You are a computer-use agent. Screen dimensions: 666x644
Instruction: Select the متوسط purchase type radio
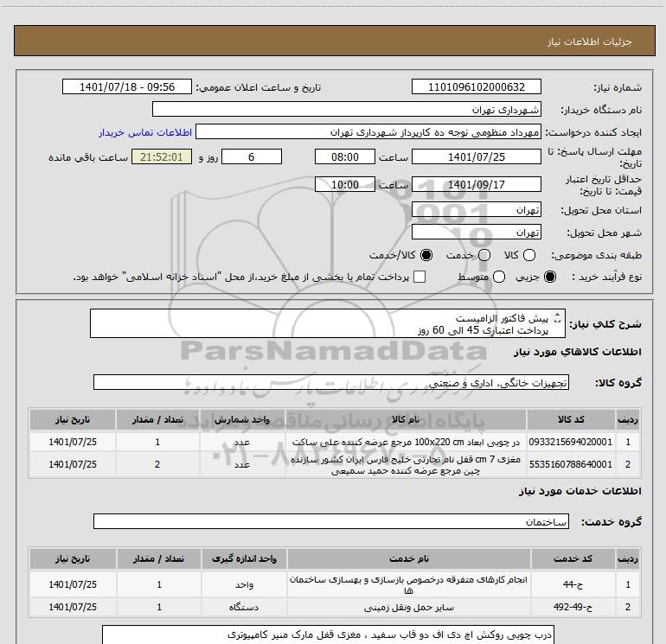pyautogui.click(x=499, y=277)
